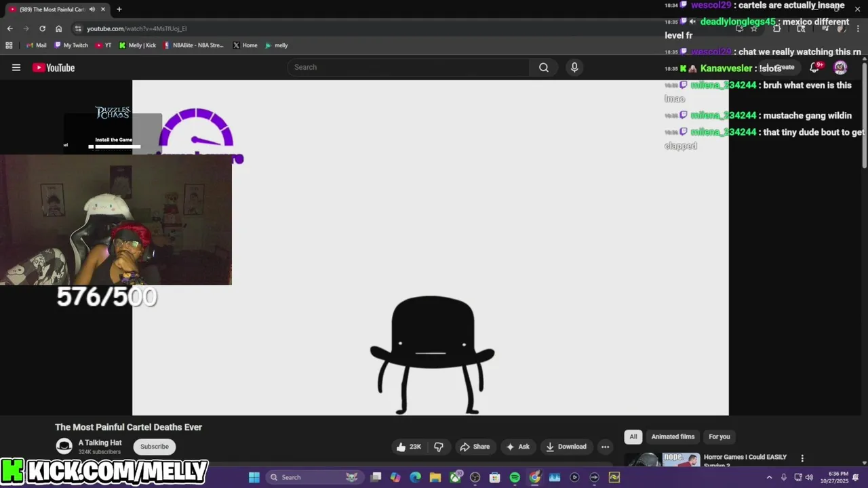The image size is (868, 488).
Task: Open more actions three-dot menu
Action: pyautogui.click(x=605, y=447)
